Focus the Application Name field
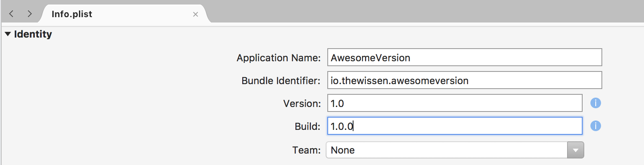Viewport: 644px width, 165px height. pyautogui.click(x=464, y=57)
